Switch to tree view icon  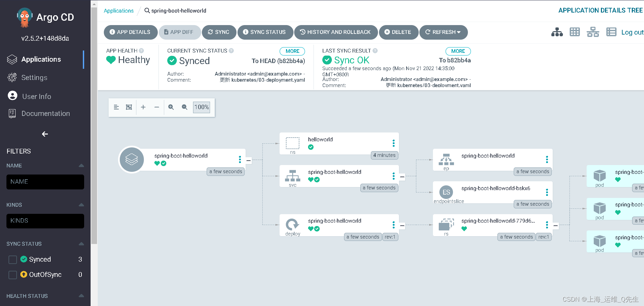click(557, 32)
